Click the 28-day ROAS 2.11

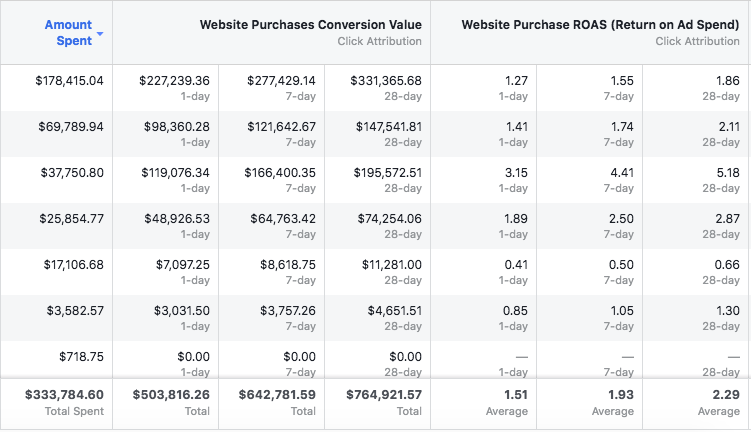(x=729, y=126)
